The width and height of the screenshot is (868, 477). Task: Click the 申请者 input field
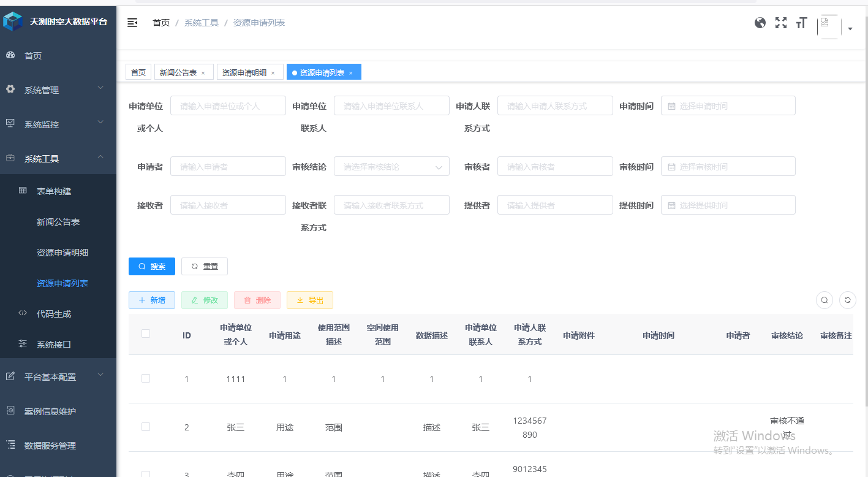point(228,166)
